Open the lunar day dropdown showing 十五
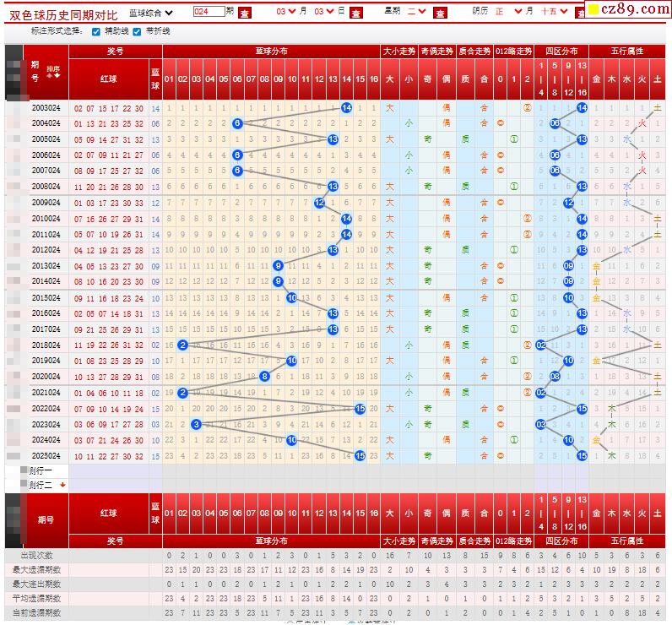This screenshot has height=625, width=672. pyautogui.click(x=555, y=12)
